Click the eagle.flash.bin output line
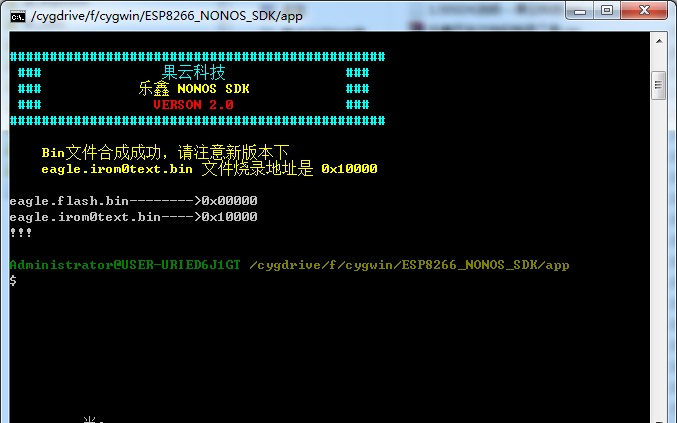677x423 pixels. point(133,201)
